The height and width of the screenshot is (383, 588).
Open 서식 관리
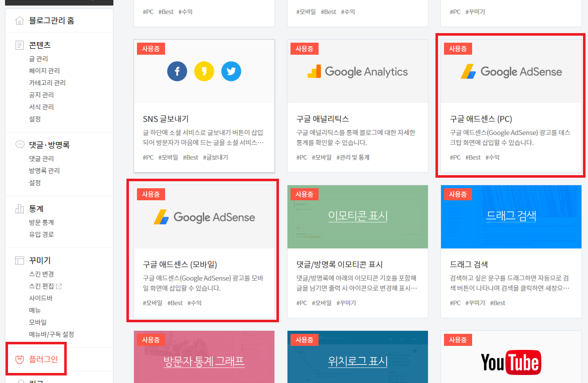41,106
